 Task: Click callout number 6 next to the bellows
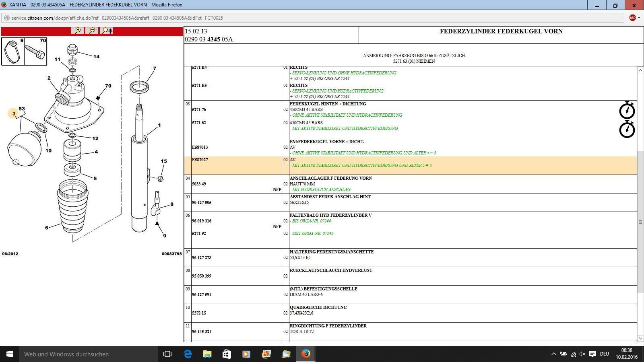(x=47, y=228)
